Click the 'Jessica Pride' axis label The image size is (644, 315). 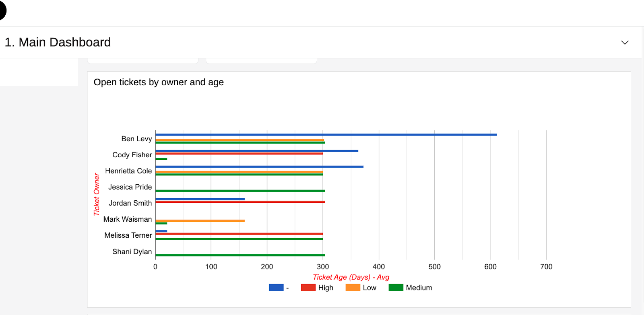[x=130, y=187]
